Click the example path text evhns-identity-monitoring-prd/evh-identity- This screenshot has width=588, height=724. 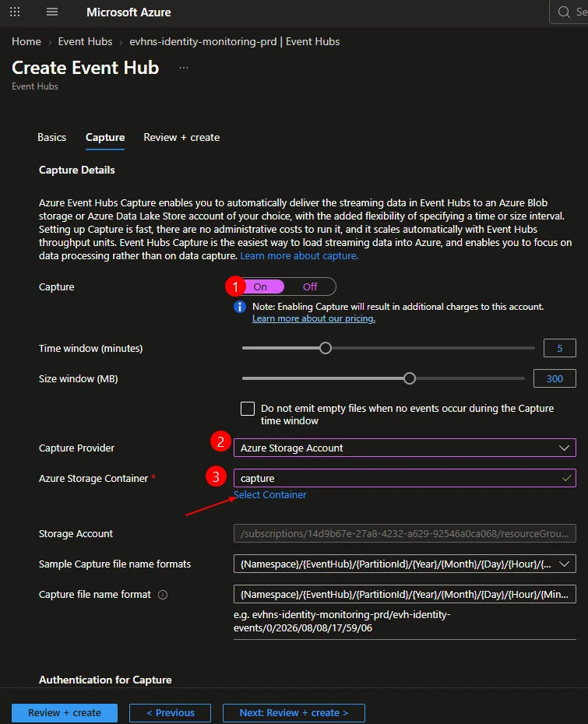[x=342, y=615]
